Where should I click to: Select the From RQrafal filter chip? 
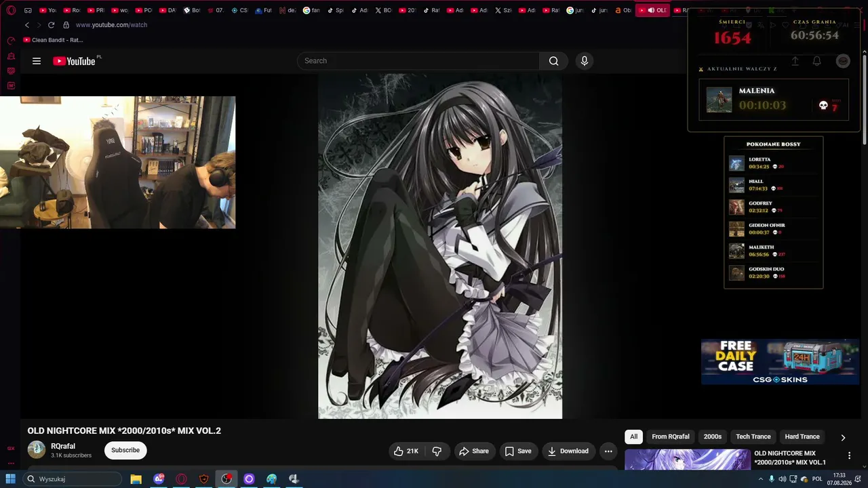tap(671, 437)
